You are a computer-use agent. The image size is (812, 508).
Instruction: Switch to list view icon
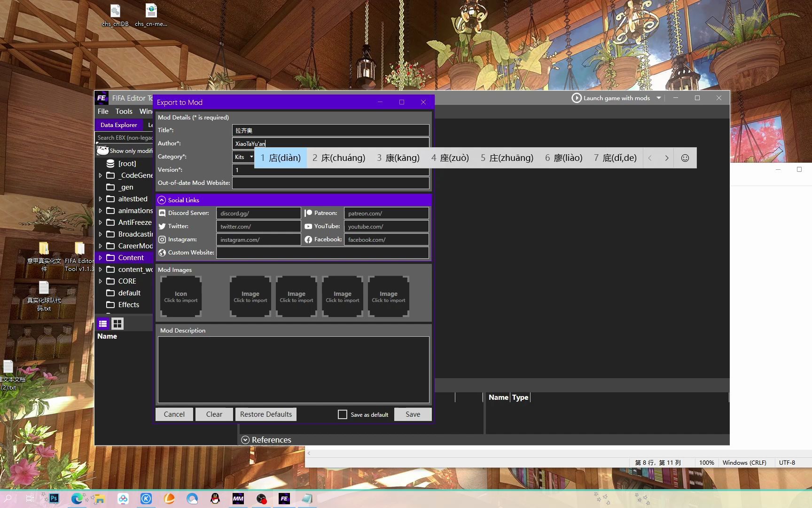click(103, 324)
